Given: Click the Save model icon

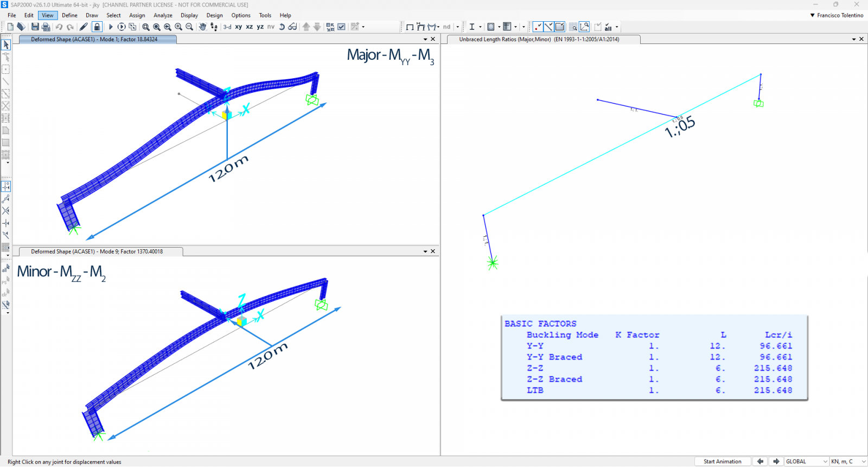Looking at the screenshot, I should (35, 27).
